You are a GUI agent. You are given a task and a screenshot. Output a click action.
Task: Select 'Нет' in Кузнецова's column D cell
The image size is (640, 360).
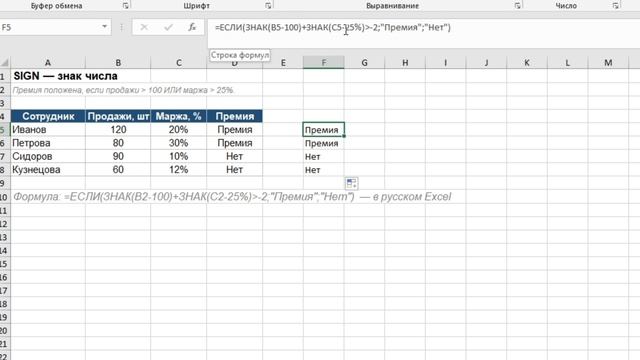pyautogui.click(x=235, y=170)
